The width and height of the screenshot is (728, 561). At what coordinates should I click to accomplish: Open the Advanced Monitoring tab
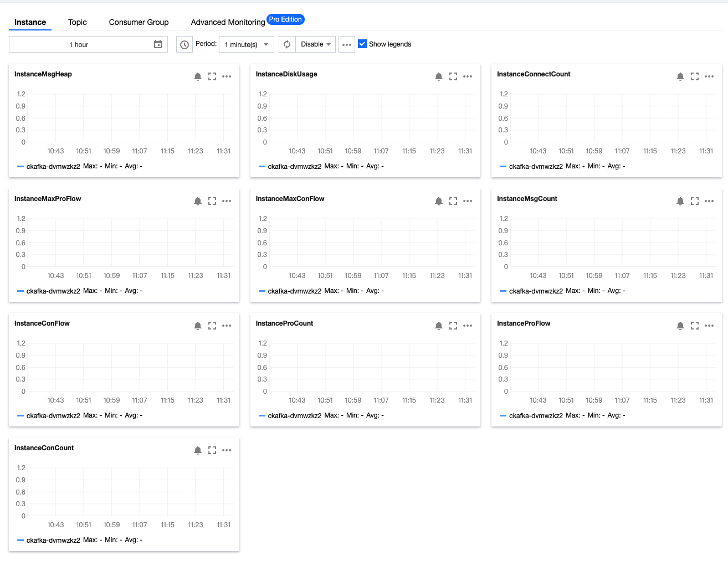[228, 22]
